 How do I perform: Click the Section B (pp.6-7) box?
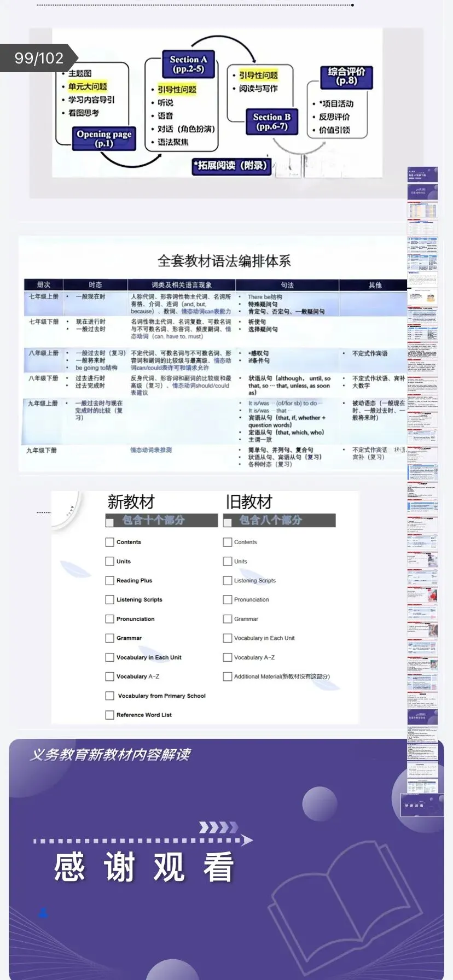pyautogui.click(x=272, y=121)
